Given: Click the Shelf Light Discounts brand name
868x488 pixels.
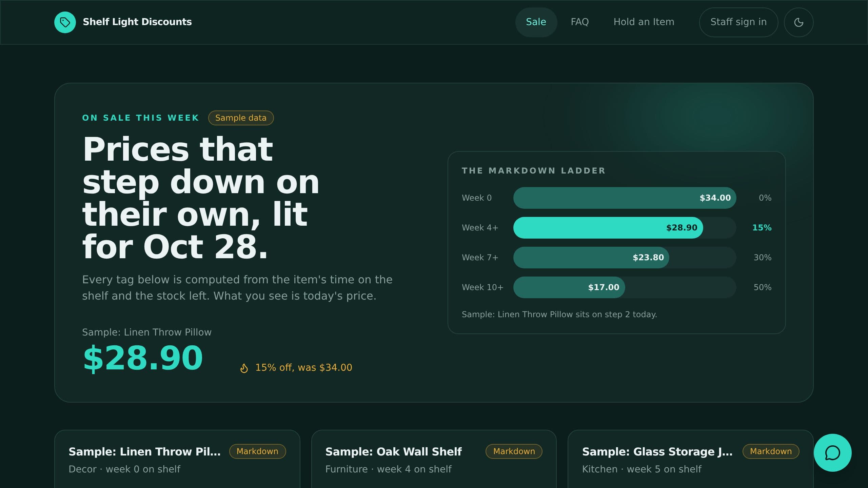Looking at the screenshot, I should [137, 22].
